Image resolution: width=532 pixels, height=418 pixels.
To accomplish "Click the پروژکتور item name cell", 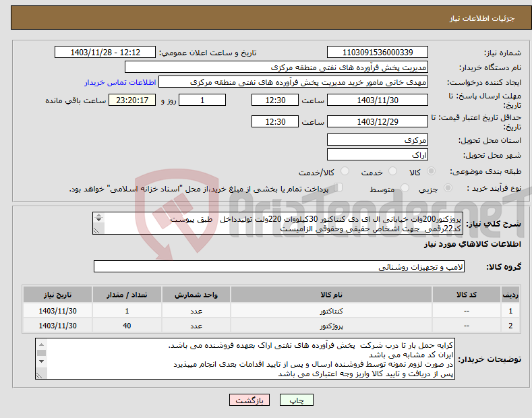I will (331, 326).
